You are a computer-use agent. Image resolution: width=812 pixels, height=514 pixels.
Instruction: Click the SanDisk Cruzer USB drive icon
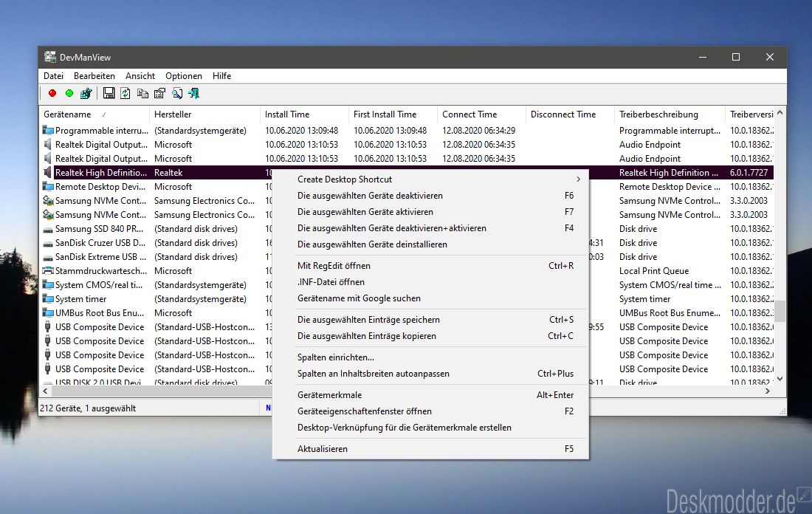[x=48, y=243]
